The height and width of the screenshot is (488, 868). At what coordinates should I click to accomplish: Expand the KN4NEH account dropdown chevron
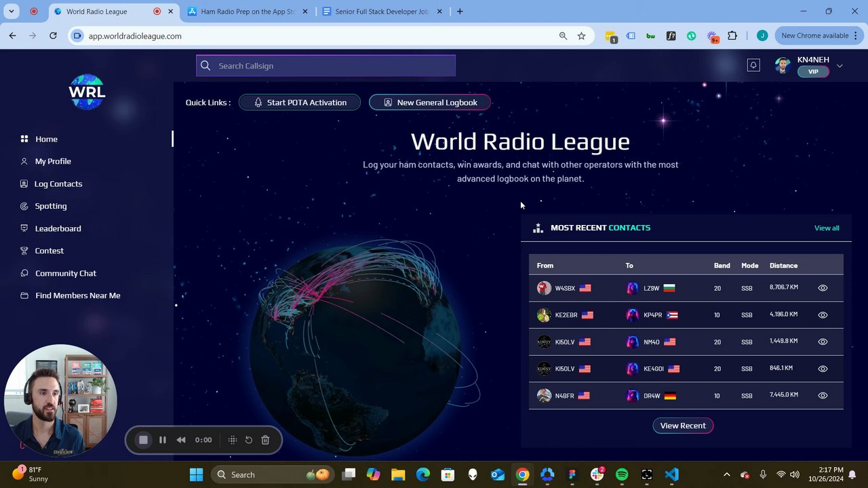coord(840,66)
